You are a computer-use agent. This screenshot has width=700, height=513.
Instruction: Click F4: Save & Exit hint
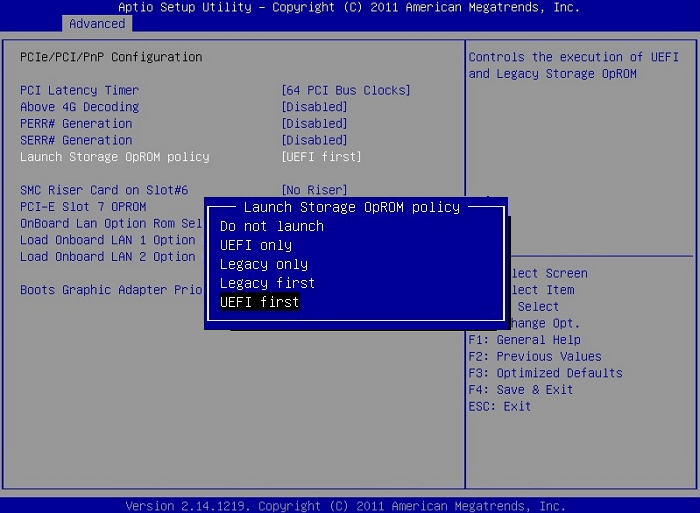520,390
